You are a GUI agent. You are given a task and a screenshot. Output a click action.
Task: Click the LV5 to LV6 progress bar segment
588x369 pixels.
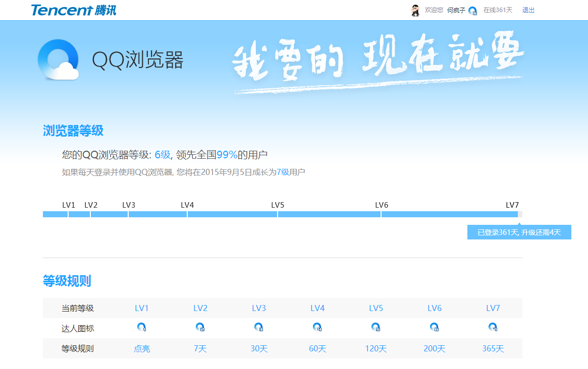(329, 214)
